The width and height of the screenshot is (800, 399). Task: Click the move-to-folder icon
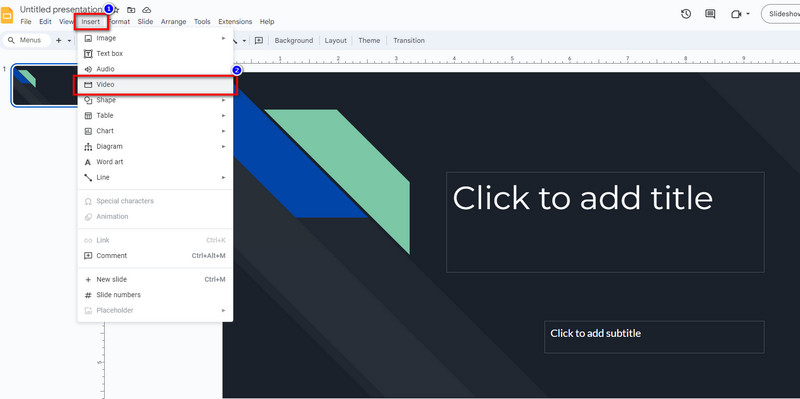coord(131,10)
